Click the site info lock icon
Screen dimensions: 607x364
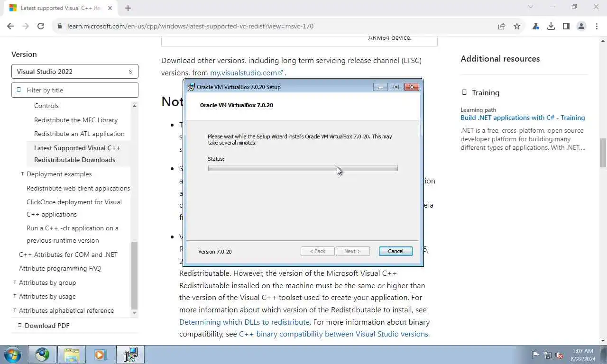(x=60, y=26)
